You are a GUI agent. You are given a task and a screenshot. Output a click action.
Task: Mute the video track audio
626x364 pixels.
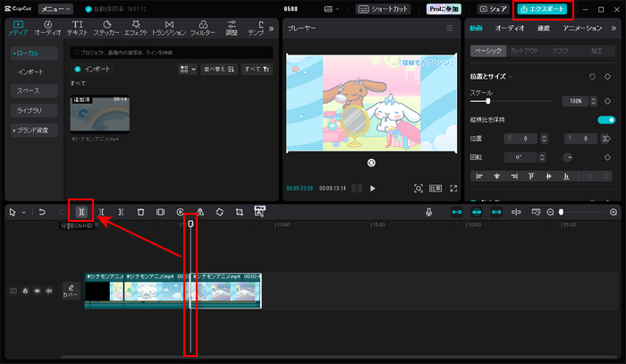49,291
